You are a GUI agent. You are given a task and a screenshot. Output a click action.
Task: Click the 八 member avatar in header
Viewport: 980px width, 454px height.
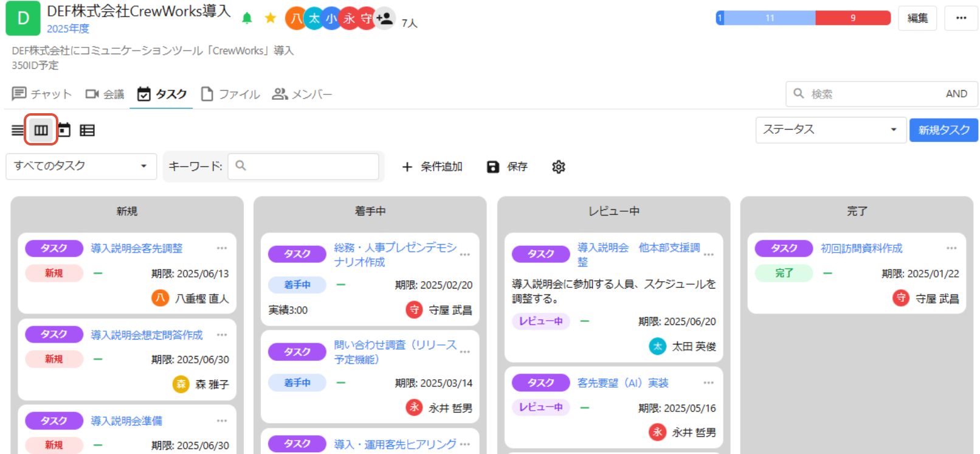pos(295,18)
